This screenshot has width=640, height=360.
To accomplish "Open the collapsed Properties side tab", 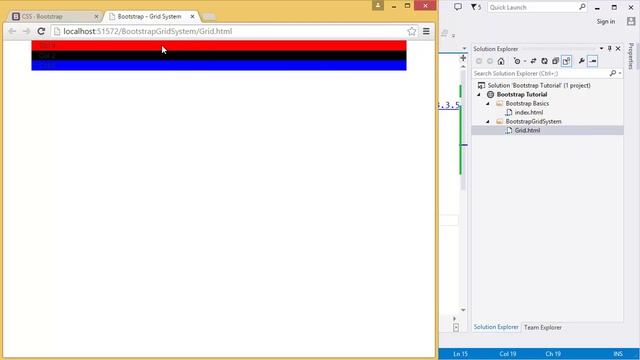I will coord(631,56).
